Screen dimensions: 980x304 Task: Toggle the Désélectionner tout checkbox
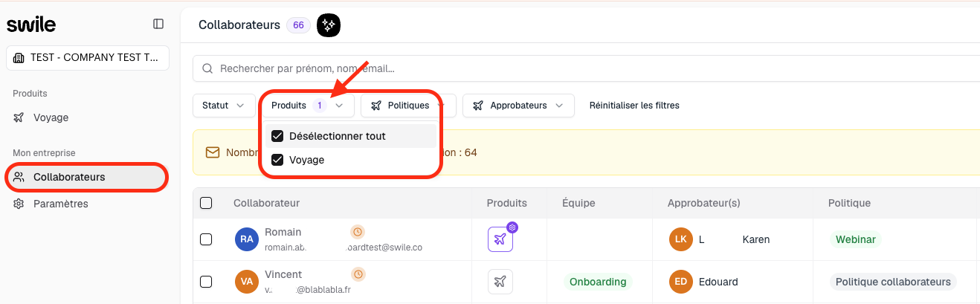tap(277, 136)
